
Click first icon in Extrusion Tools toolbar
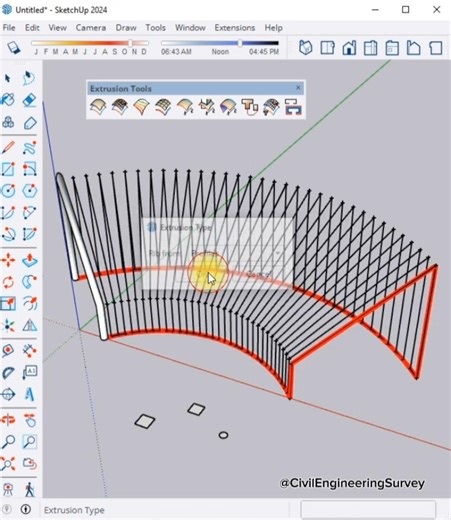[x=98, y=107]
